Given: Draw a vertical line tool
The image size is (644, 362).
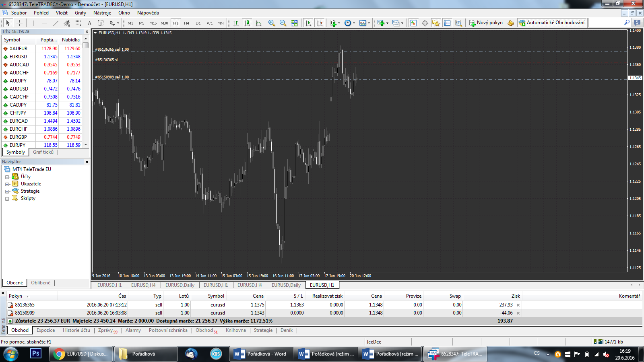Looking at the screenshot, I should click(x=33, y=23).
